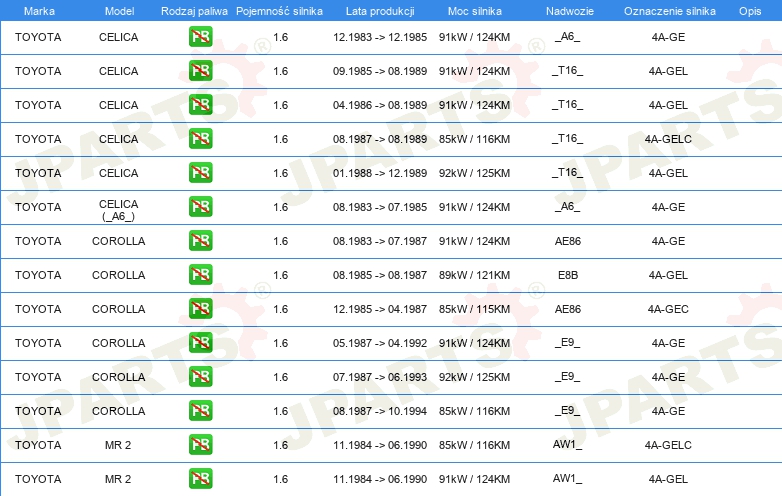
Task: Click date range 08.1983 -> 07.1985
Action: coord(380,207)
